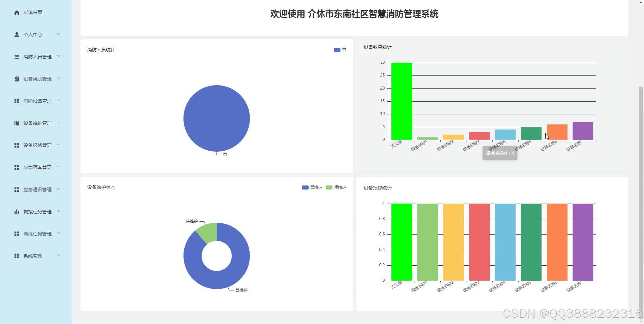Click the dark green 设备名称5 bar in 设备数量统计
This screenshot has width=644, height=324.
[531, 133]
